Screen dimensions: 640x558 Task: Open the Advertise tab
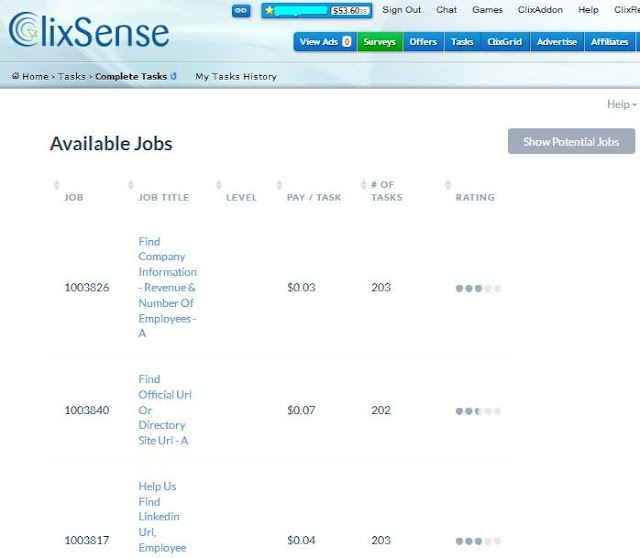(x=557, y=42)
